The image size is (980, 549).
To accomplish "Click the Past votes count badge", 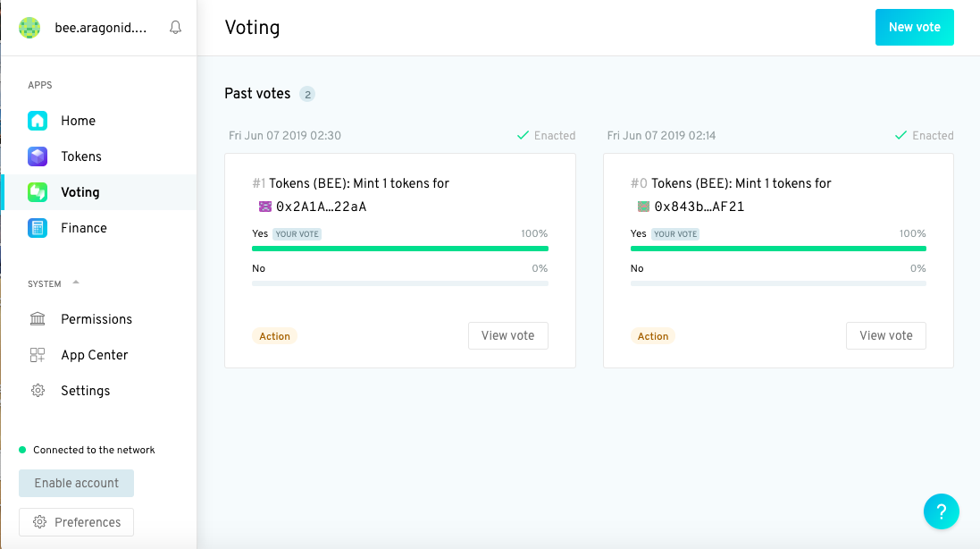I will [x=307, y=95].
